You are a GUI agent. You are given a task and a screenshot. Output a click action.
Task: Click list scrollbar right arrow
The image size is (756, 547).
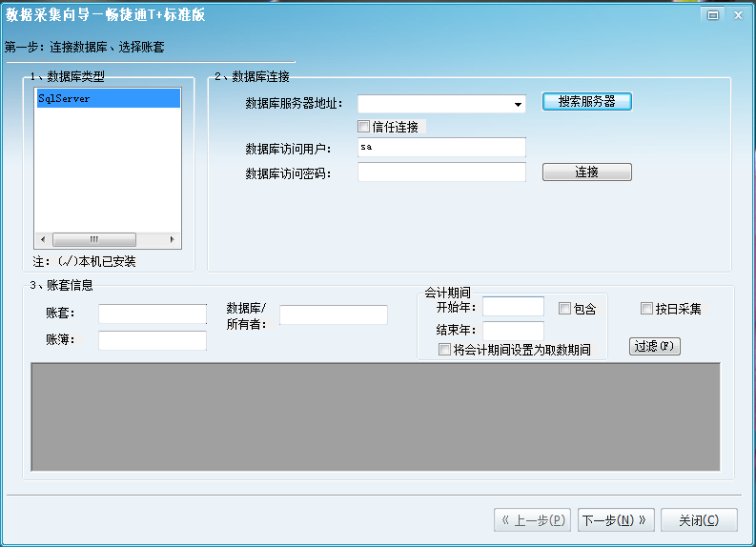173,239
